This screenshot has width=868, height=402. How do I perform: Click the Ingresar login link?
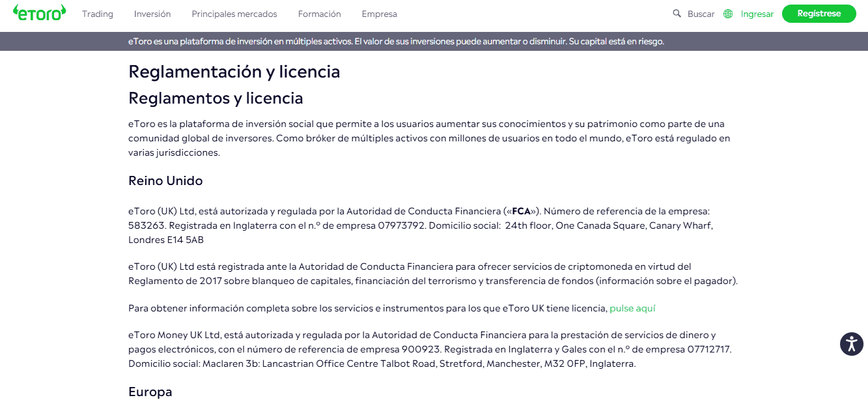pyautogui.click(x=757, y=14)
